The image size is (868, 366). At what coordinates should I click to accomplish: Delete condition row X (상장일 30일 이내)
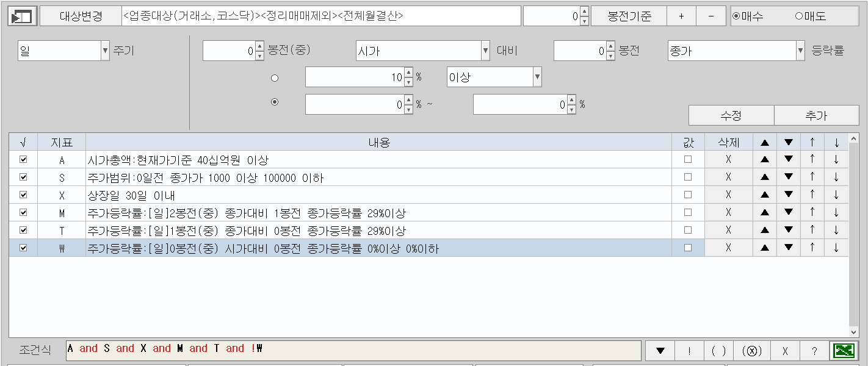(728, 195)
